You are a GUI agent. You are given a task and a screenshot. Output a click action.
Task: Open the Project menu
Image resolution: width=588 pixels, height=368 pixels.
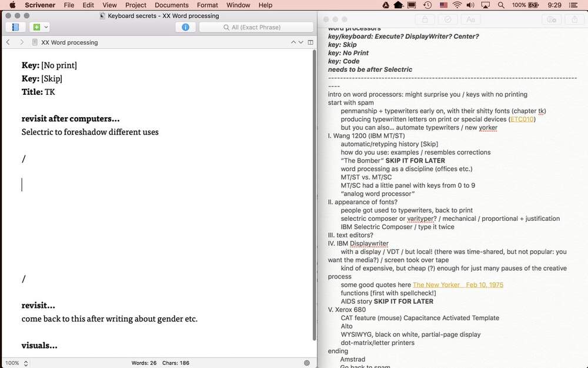(x=136, y=5)
